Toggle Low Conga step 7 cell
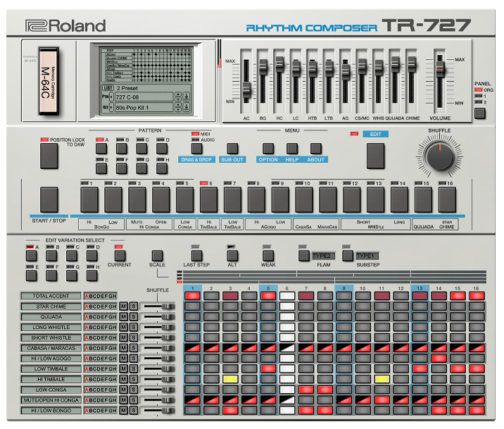Viewport: 504px width, 429px height. [x=306, y=390]
